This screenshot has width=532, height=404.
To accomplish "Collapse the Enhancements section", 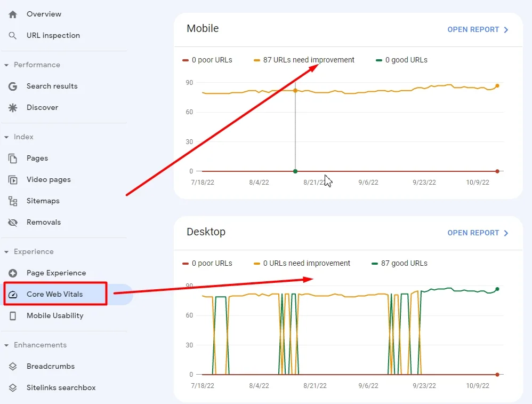I will [x=6, y=345].
